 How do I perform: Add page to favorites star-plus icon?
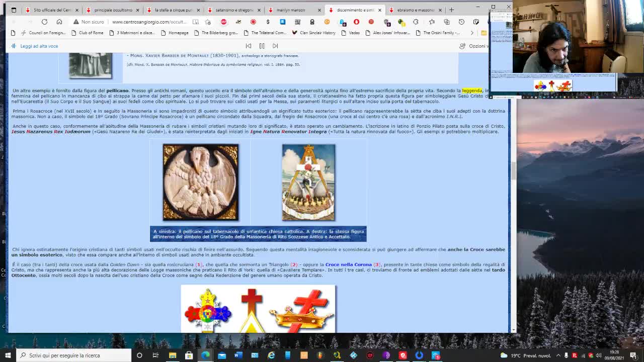tap(208, 22)
